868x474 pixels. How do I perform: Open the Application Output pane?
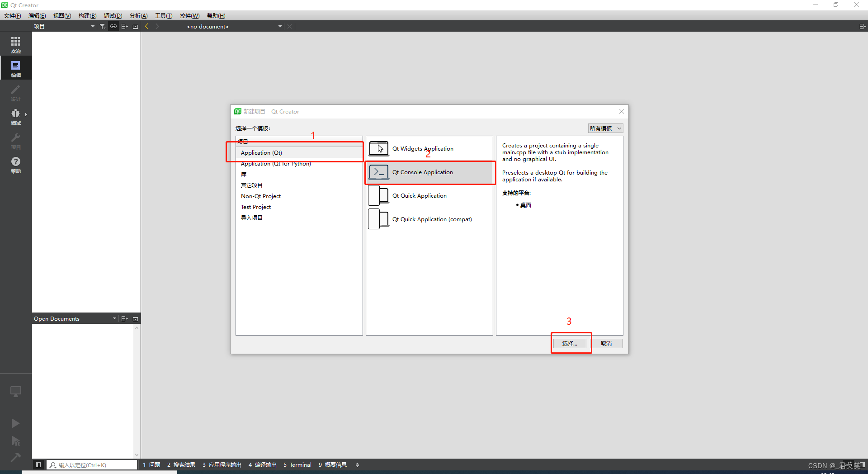click(222, 465)
